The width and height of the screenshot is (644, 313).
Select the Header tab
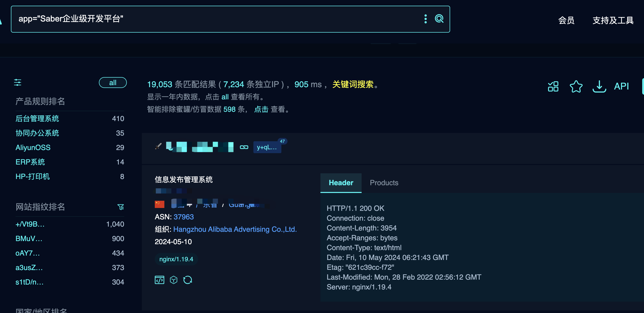point(341,183)
